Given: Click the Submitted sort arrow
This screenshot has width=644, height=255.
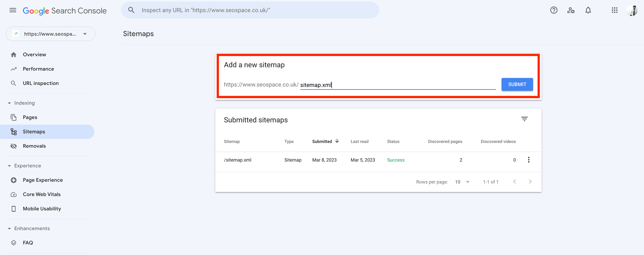Looking at the screenshot, I should tap(337, 141).
